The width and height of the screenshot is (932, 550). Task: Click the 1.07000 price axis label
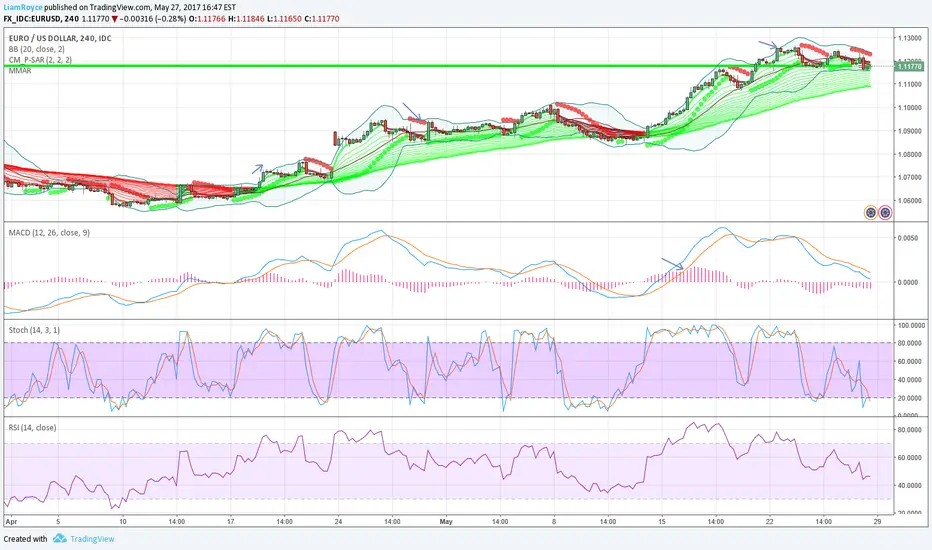(909, 177)
